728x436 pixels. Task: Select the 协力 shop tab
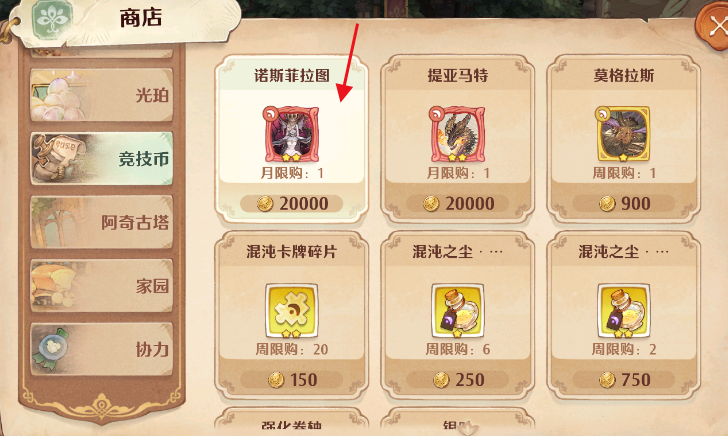pyautogui.click(x=102, y=349)
